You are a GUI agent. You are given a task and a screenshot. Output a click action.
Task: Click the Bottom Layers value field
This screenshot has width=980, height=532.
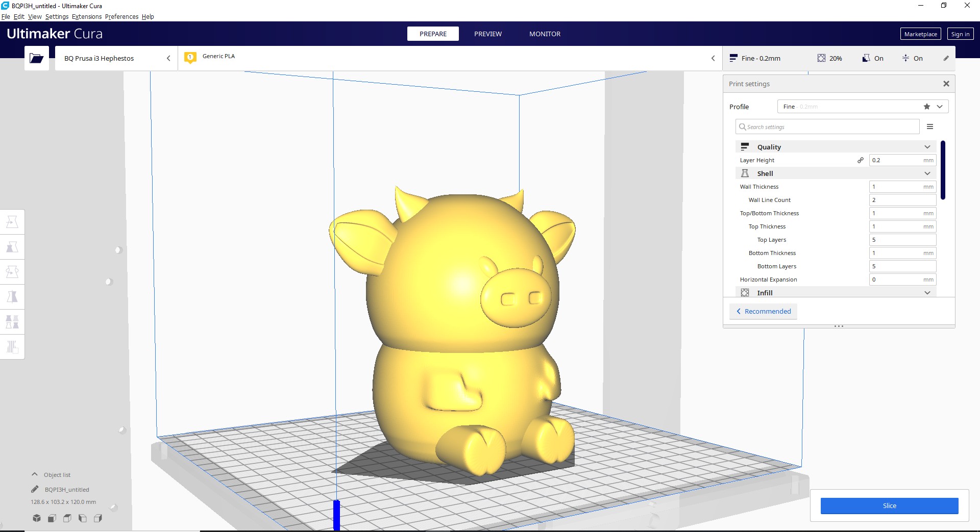(x=902, y=266)
